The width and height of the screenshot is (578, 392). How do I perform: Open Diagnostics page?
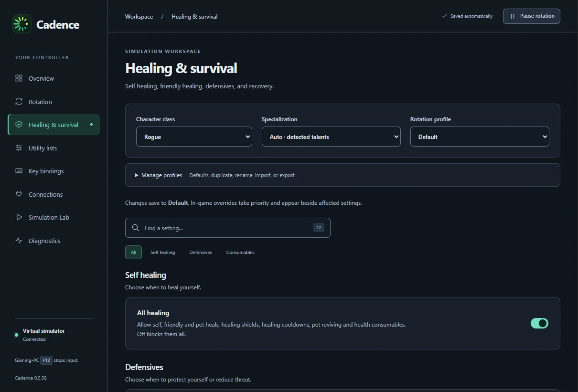tap(54, 241)
